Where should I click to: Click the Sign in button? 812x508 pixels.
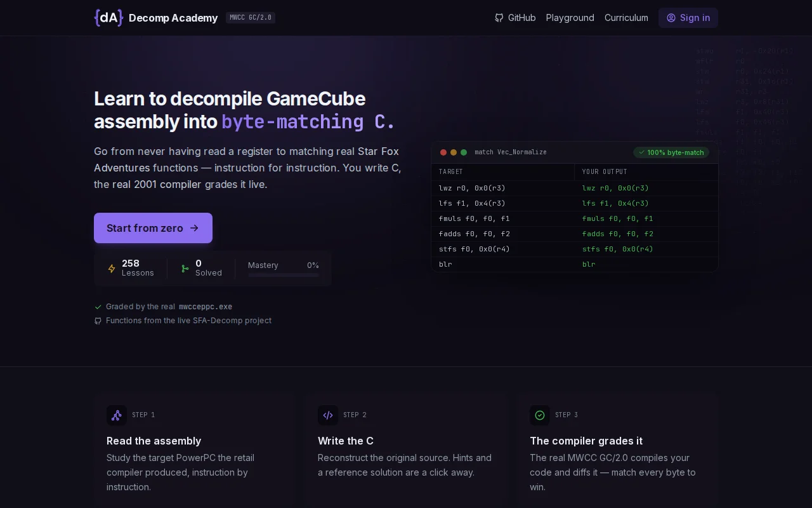click(x=688, y=18)
